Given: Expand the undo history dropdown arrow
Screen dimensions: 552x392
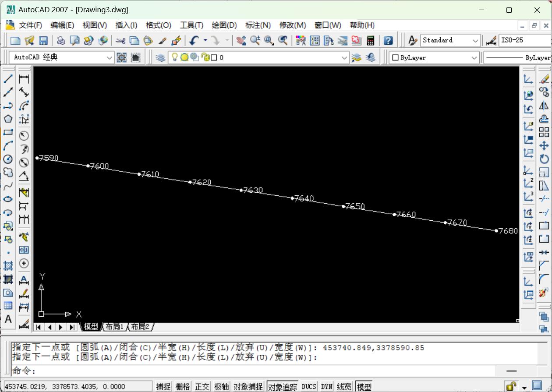Looking at the screenshot, I should (x=205, y=41).
